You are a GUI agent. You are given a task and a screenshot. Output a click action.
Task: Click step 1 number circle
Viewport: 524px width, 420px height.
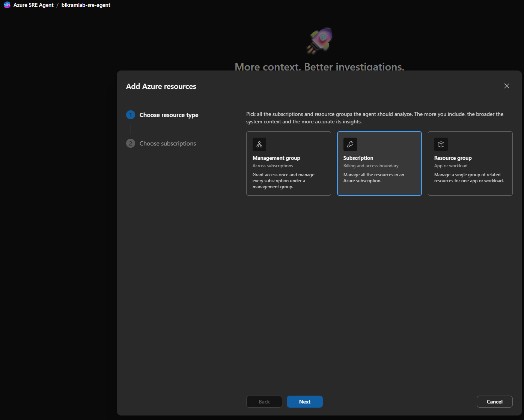pos(131,115)
